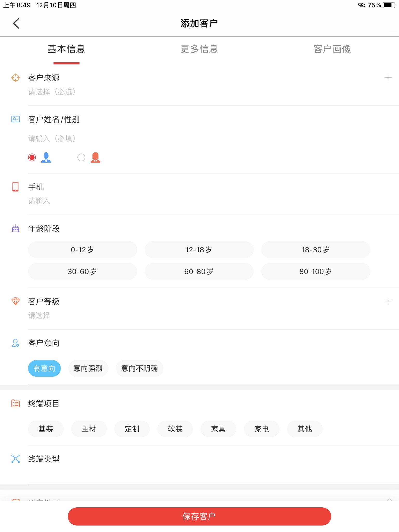Viewport: 399px width, 532px height.
Task: Click the 添加客户 page title
Action: 199,23
